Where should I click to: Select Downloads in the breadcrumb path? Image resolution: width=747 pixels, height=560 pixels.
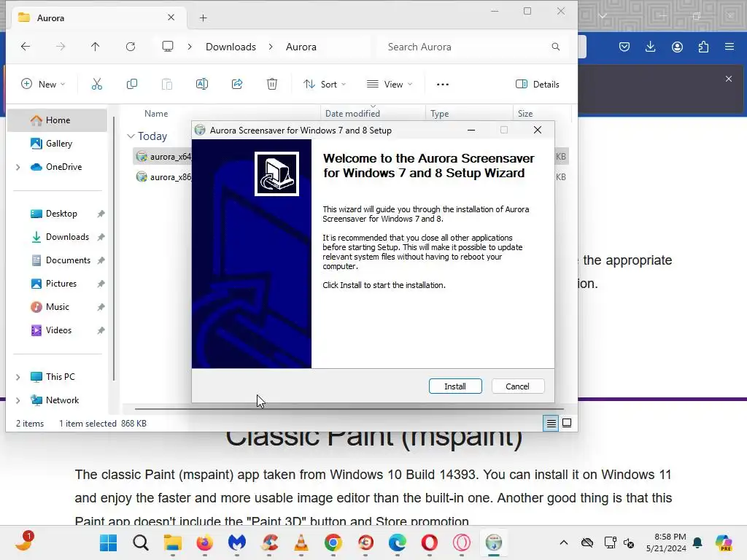231,47
